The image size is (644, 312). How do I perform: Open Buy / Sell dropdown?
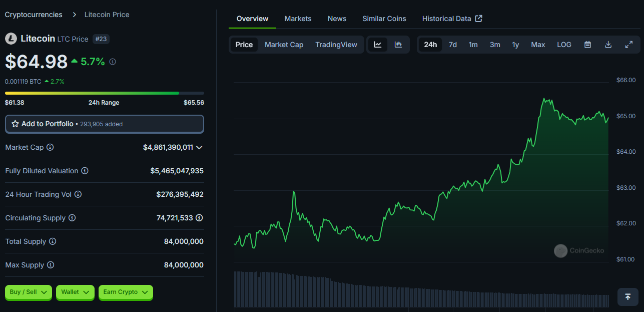(29, 292)
